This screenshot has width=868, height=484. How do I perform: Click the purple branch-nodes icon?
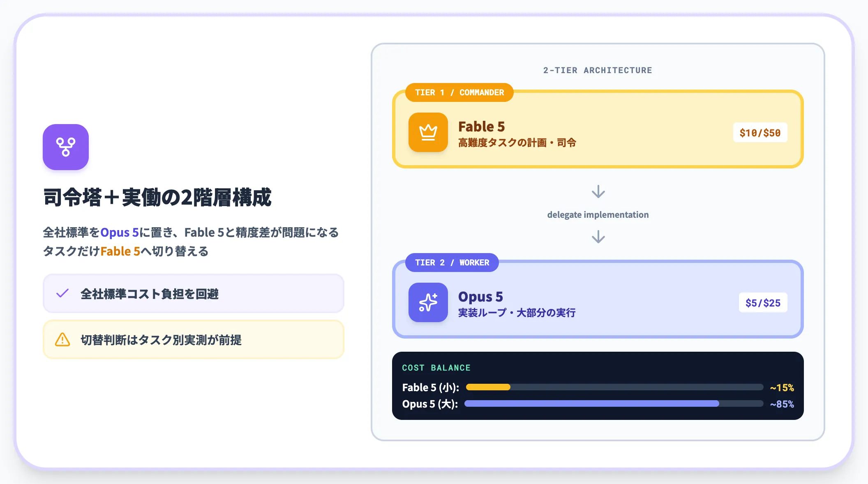tap(66, 147)
